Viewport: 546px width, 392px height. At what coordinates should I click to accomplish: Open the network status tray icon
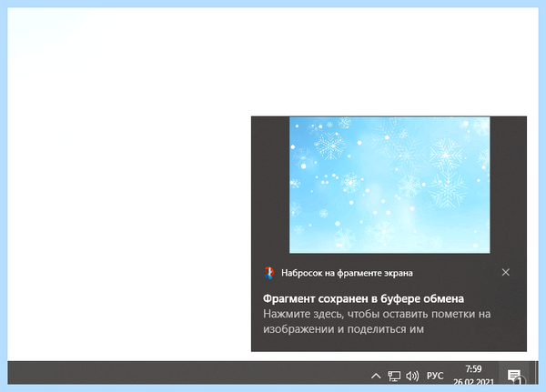(x=394, y=376)
